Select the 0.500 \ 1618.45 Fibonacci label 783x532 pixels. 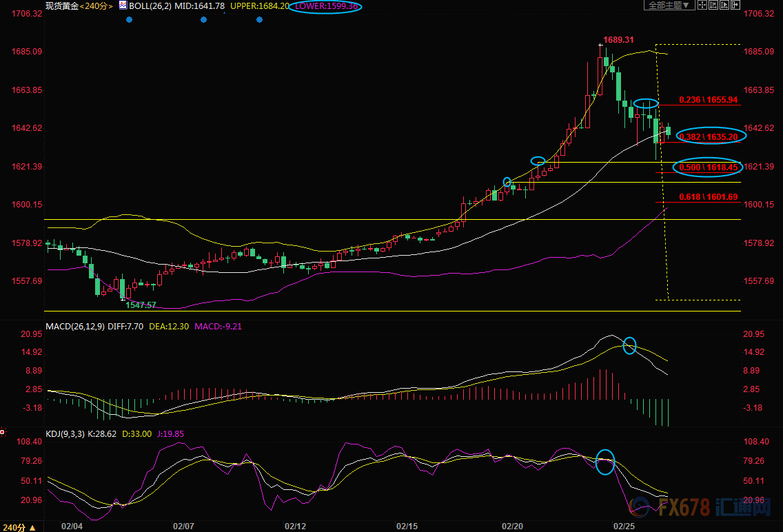(708, 167)
